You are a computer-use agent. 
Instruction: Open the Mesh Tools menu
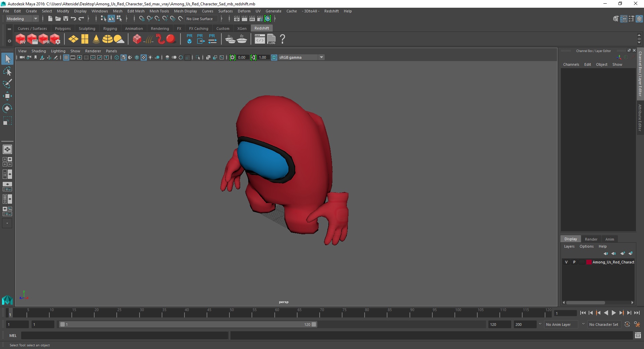pos(159,11)
